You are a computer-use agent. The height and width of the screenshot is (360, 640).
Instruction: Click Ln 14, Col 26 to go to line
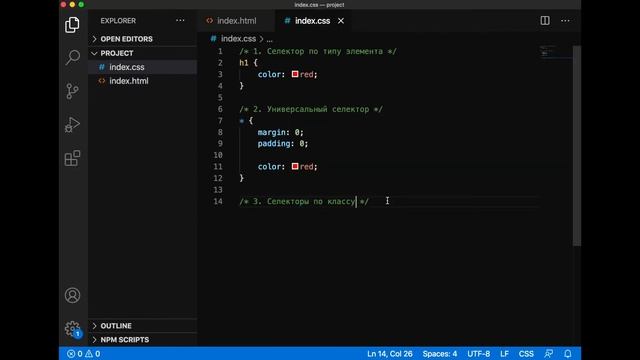pos(390,354)
